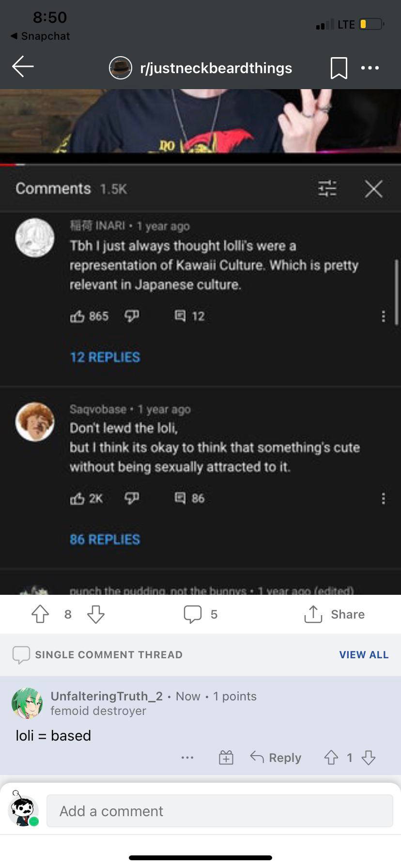Screen dimensions: 401x868
Task: Tap the Add a comment field
Action: click(x=219, y=811)
